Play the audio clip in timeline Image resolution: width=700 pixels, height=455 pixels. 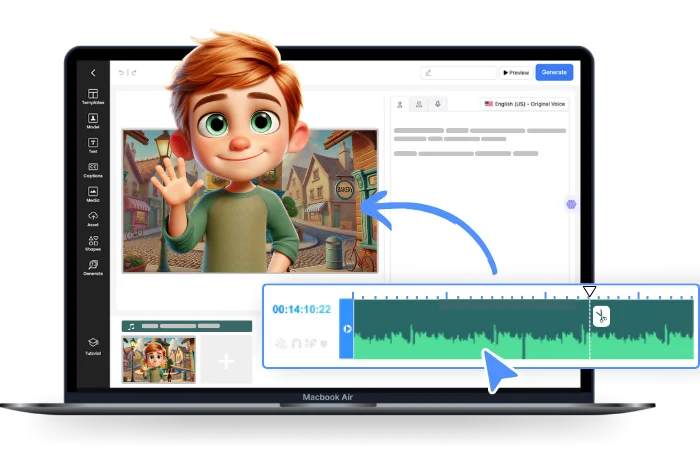pos(347,329)
